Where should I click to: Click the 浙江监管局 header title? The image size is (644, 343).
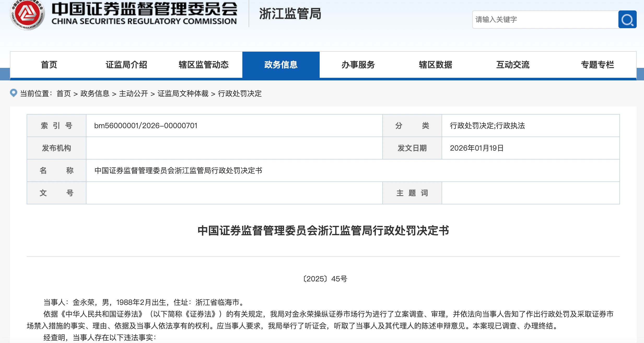coord(290,14)
